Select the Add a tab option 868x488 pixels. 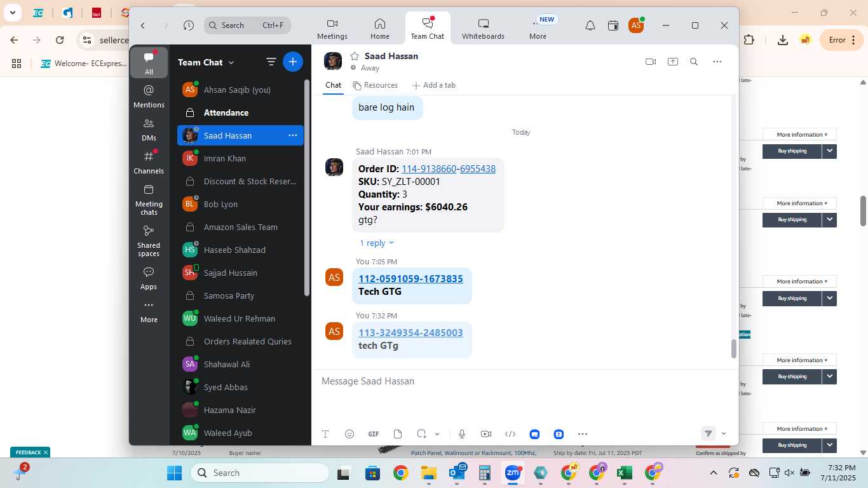coord(434,85)
